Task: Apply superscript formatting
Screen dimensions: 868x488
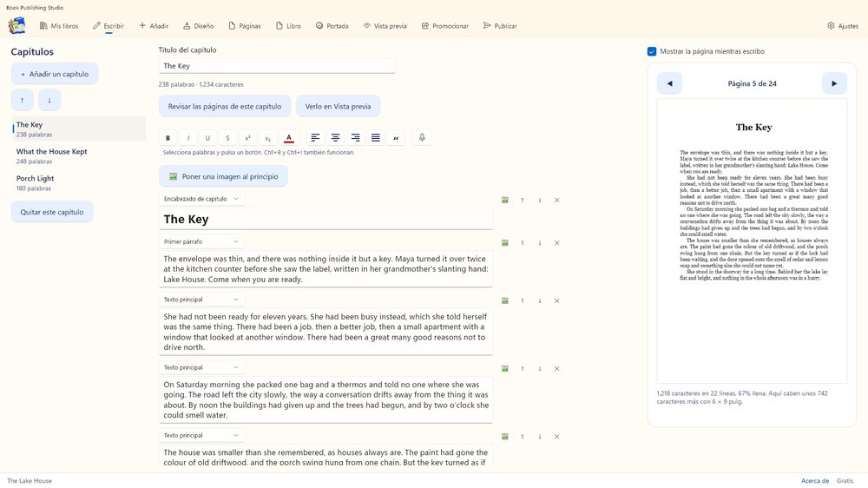Action: (x=247, y=138)
